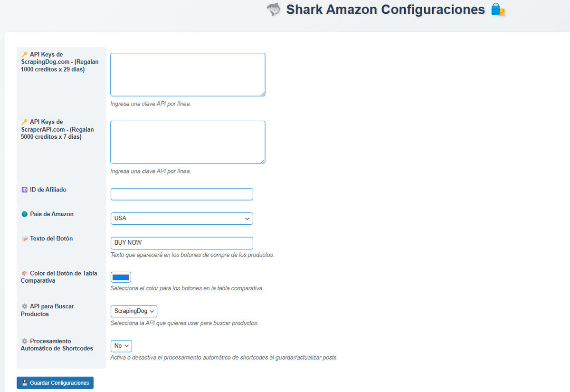Viewport: 570px width, 392px height.
Task: Open the Procesamiento Automático No dropdown
Action: (x=121, y=346)
